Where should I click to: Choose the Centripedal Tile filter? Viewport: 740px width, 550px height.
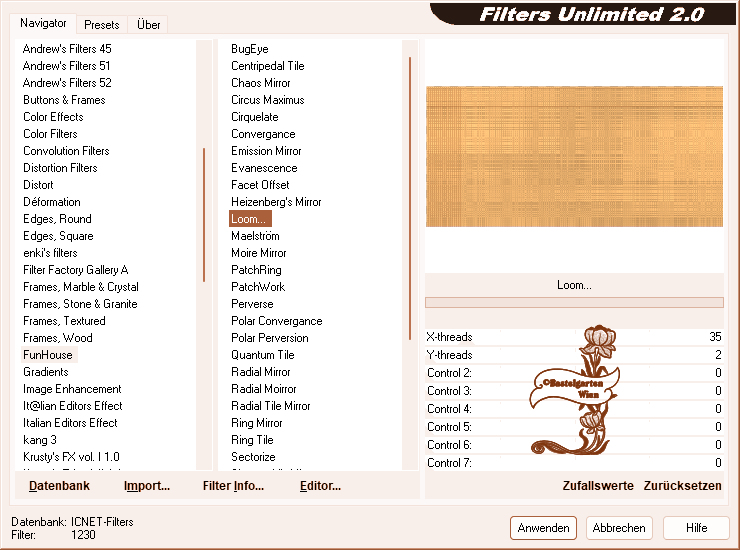tap(268, 66)
